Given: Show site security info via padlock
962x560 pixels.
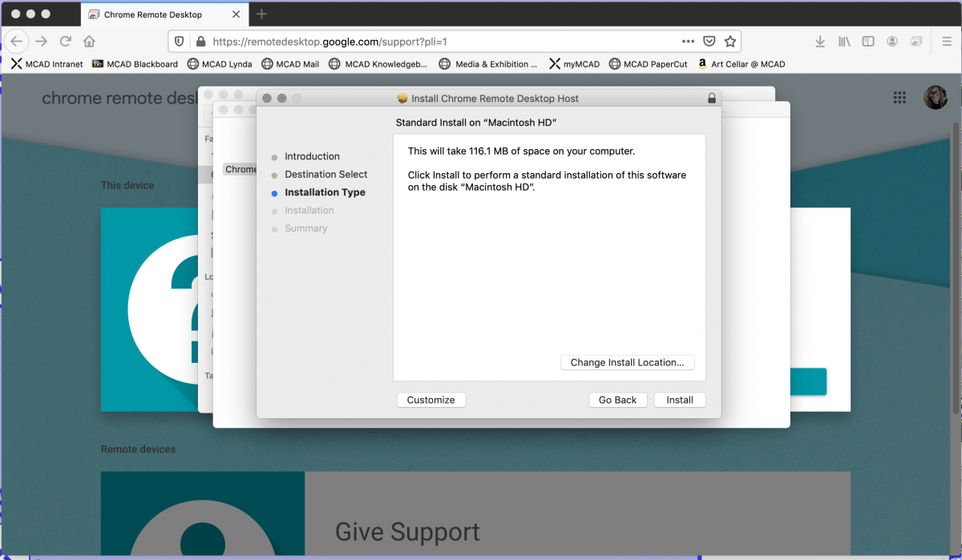Looking at the screenshot, I should point(200,42).
